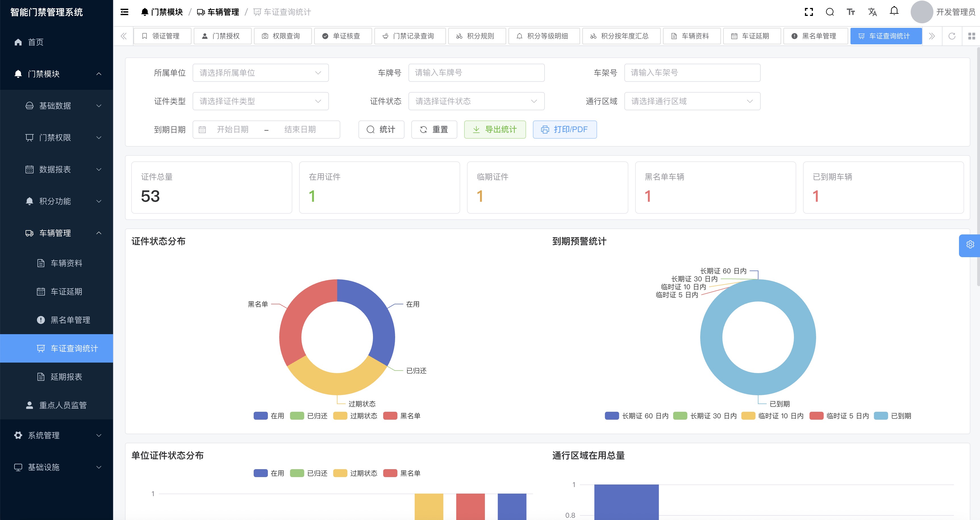
Task: Click the 证件总量 statistic card
Action: coord(212,188)
